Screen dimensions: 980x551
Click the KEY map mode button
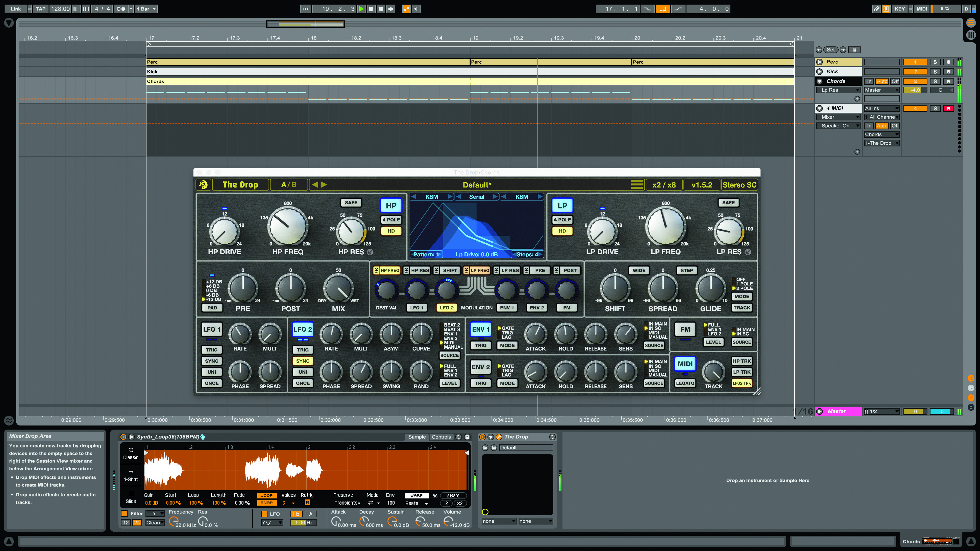point(899,9)
